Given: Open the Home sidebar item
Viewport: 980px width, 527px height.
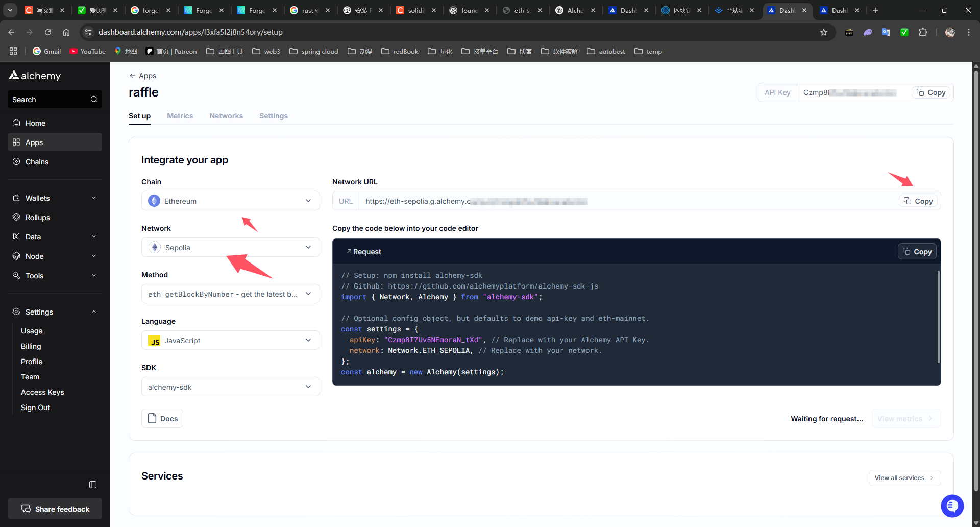Looking at the screenshot, I should click(55, 123).
